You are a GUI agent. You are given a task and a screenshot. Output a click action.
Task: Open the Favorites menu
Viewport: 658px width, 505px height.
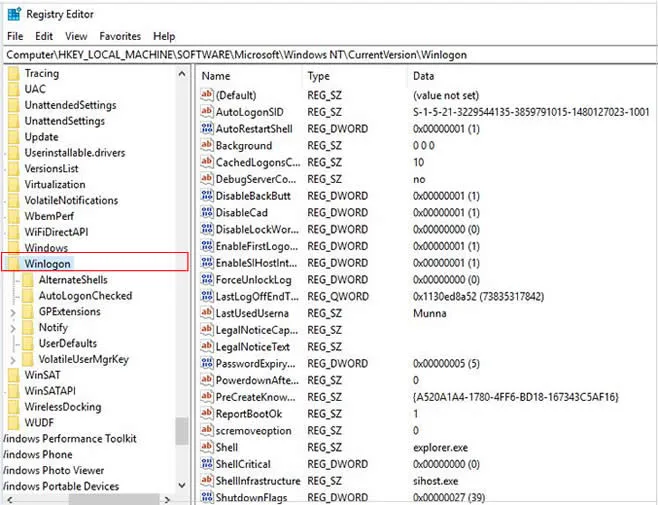(x=120, y=36)
